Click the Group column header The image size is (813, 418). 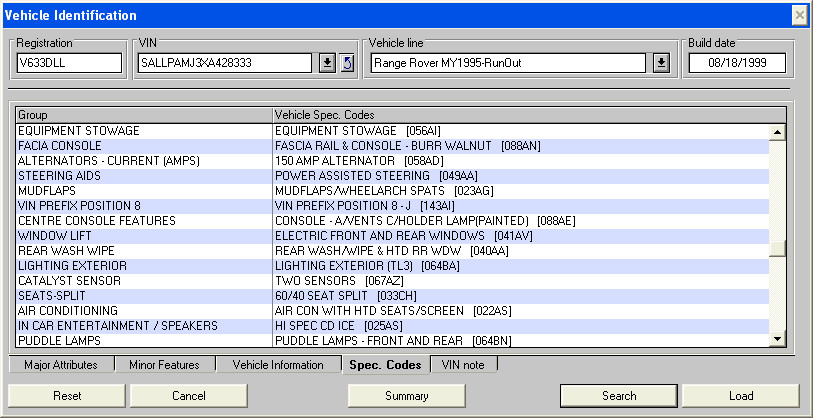[144, 115]
